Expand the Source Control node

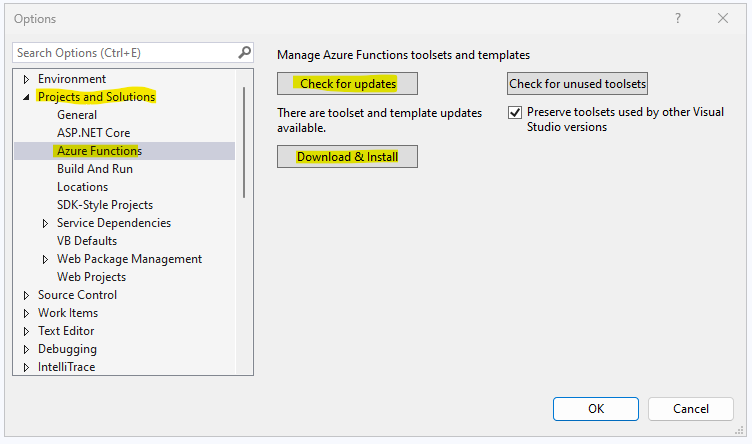[x=26, y=295]
